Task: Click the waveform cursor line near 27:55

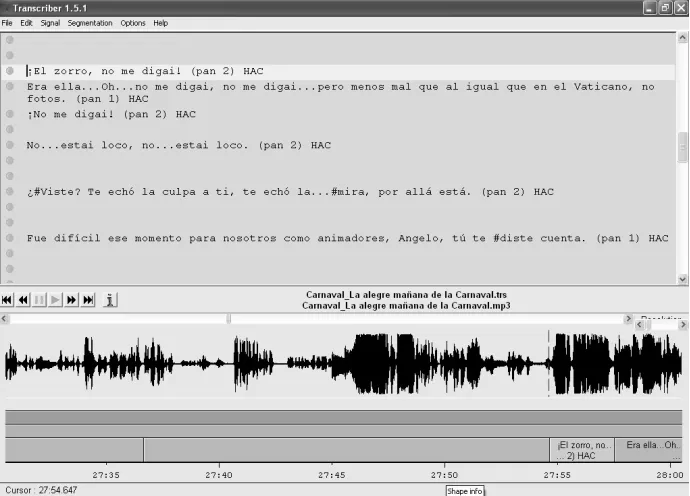Action: [548, 364]
